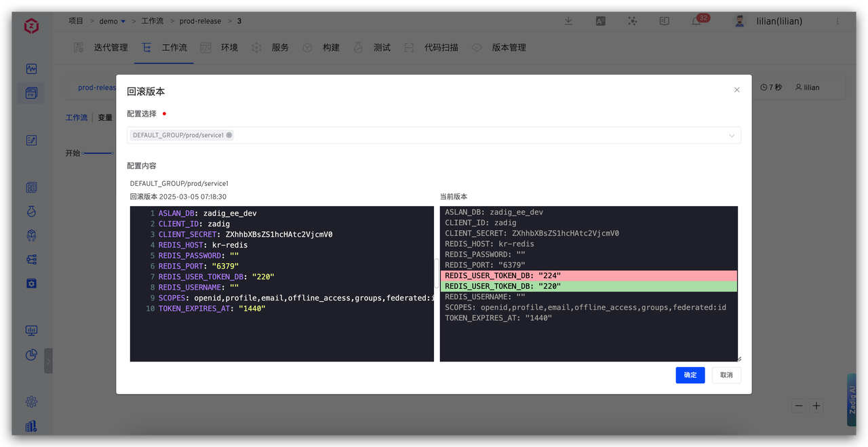The height and width of the screenshot is (447, 868).
Task: Click the notification bell with 32 badge
Action: point(696,21)
